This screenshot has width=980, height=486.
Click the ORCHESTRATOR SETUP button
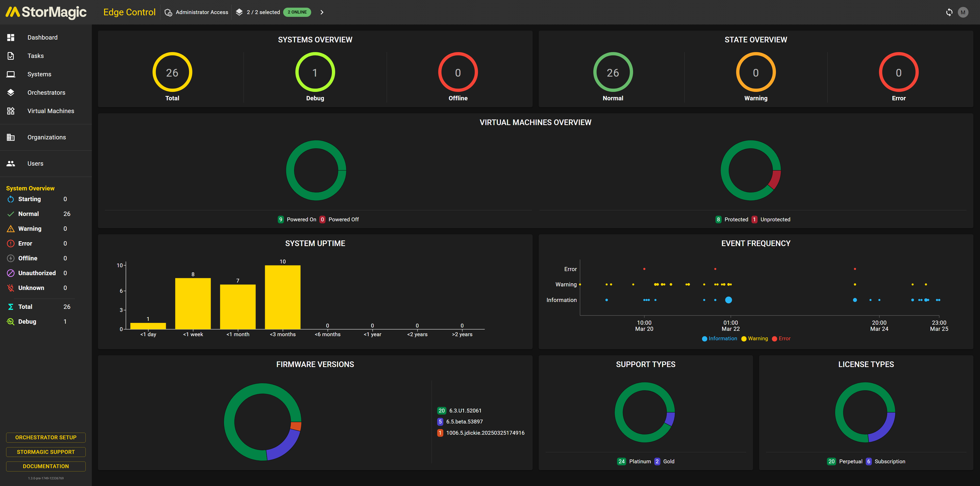46,437
